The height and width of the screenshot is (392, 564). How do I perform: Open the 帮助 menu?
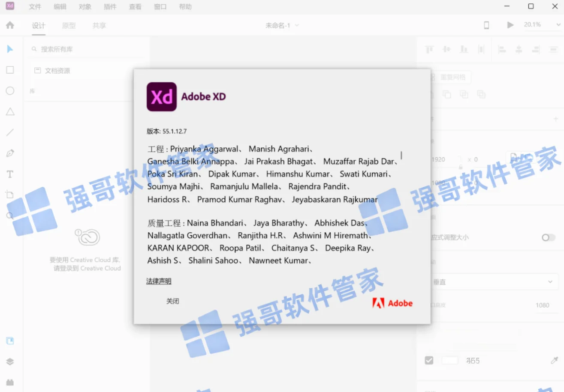pyautogui.click(x=185, y=6)
